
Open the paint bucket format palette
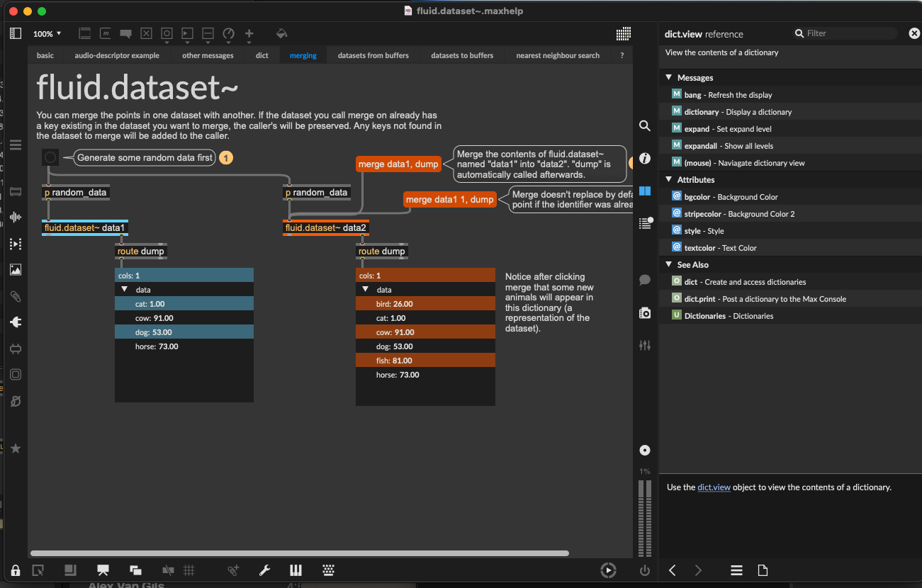[281, 33]
